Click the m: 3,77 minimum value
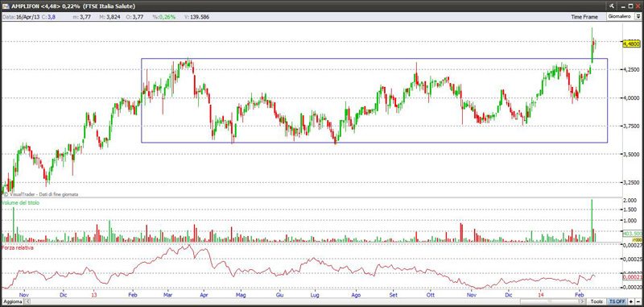 click(x=81, y=17)
